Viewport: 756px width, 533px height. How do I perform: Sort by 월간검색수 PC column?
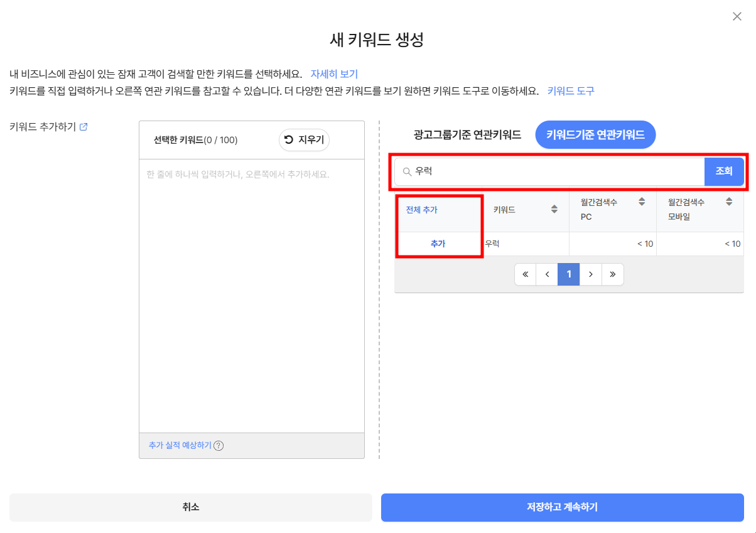[642, 202]
